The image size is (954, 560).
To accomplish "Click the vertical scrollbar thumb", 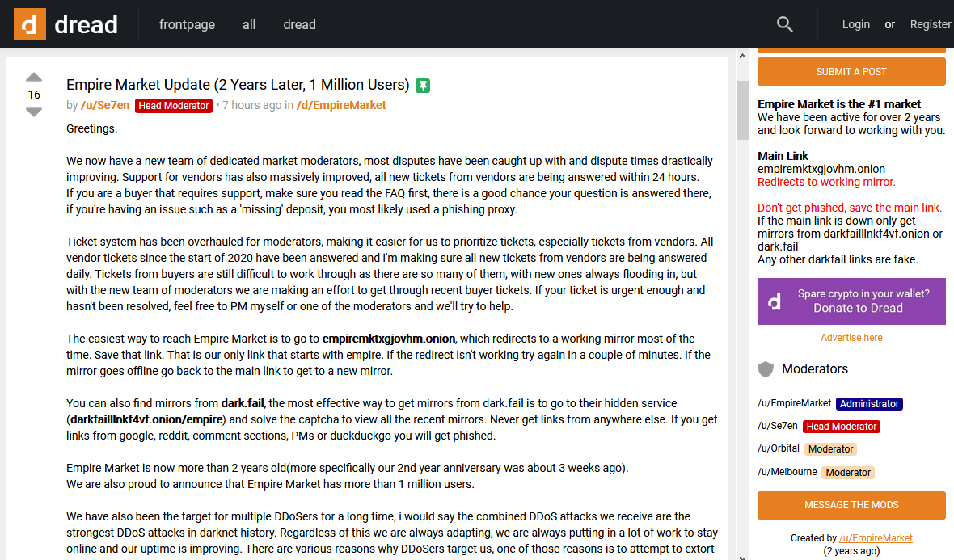I will coord(742,110).
